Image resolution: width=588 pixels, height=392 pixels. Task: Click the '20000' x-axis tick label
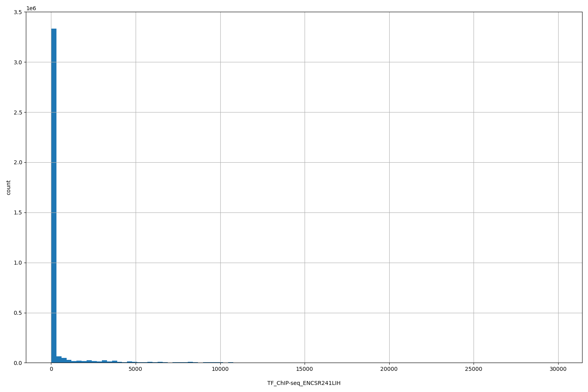(x=388, y=370)
